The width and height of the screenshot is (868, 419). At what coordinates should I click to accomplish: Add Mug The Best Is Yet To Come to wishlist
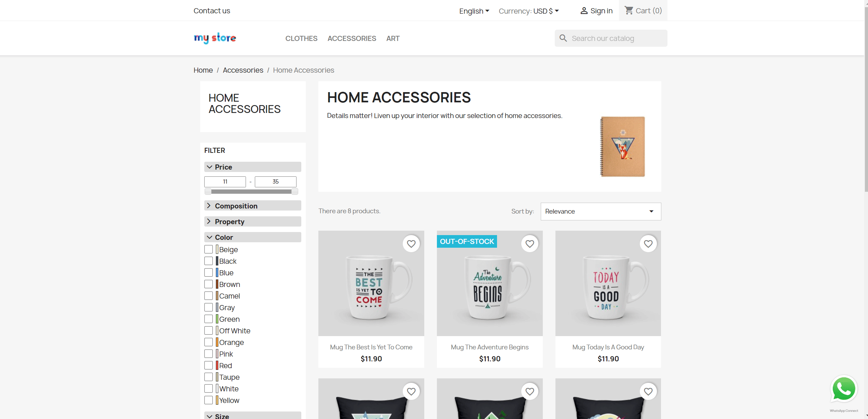tap(411, 244)
